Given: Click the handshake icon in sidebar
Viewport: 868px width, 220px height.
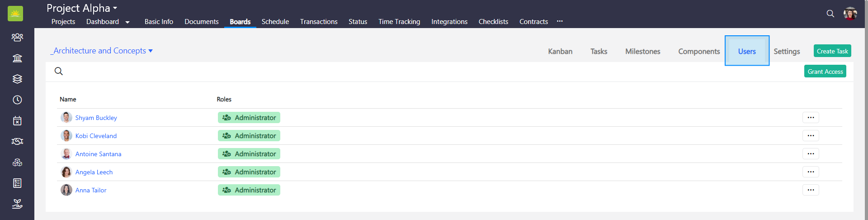Looking at the screenshot, I should 17,141.
